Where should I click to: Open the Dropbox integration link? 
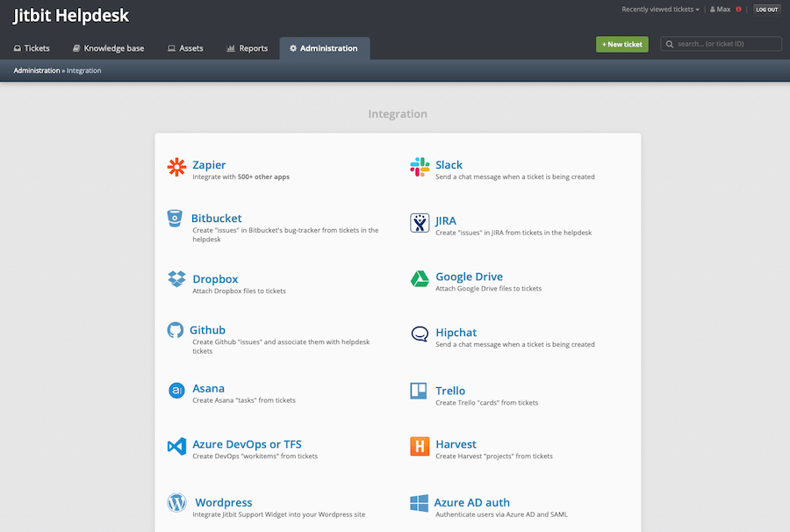pyautogui.click(x=215, y=278)
